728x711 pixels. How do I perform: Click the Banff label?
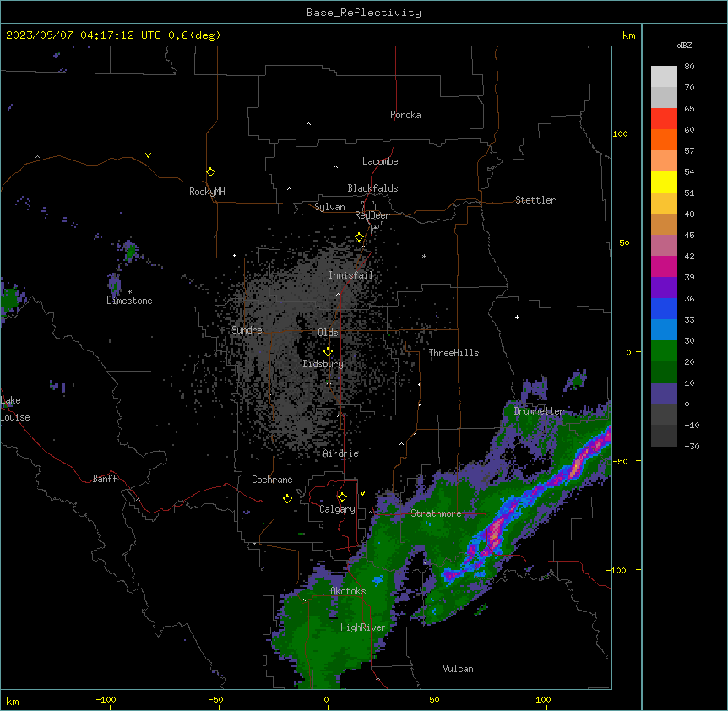click(105, 479)
